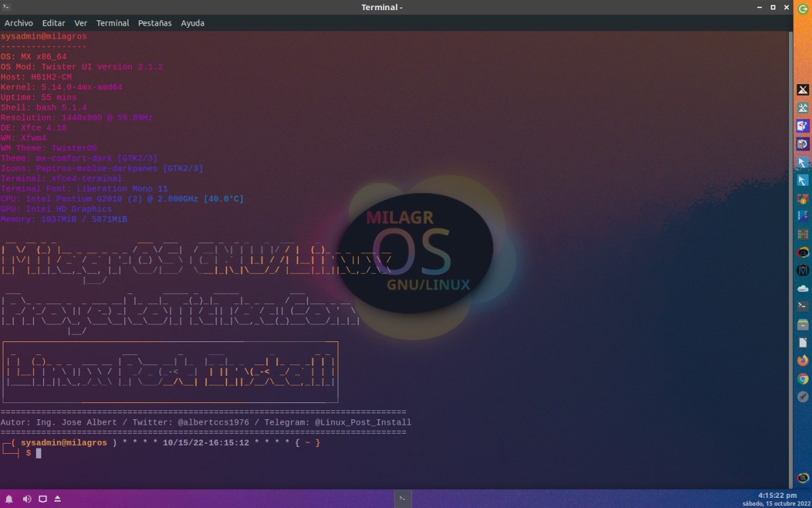812x508 pixels.
Task: Click the notification bell in bottom panel
Action: point(9,499)
